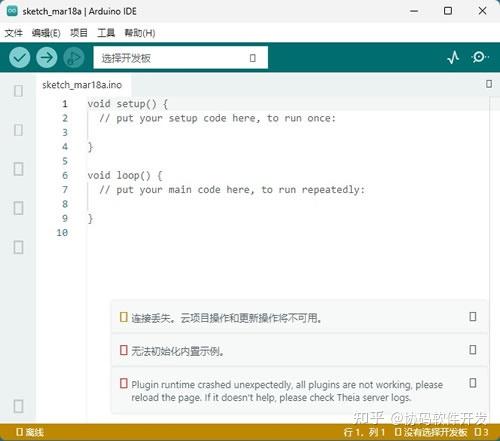Viewport: 500px width, 441px height.
Task: Click line number 10 in the gutter
Action: click(62, 233)
